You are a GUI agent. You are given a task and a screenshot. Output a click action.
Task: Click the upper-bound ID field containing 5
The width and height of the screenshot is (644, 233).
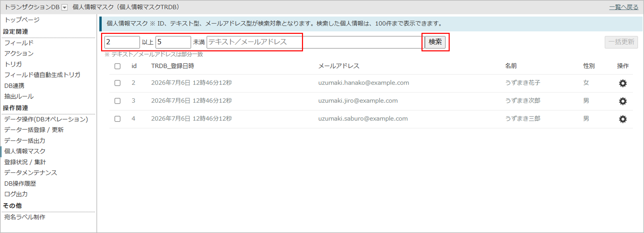click(173, 42)
